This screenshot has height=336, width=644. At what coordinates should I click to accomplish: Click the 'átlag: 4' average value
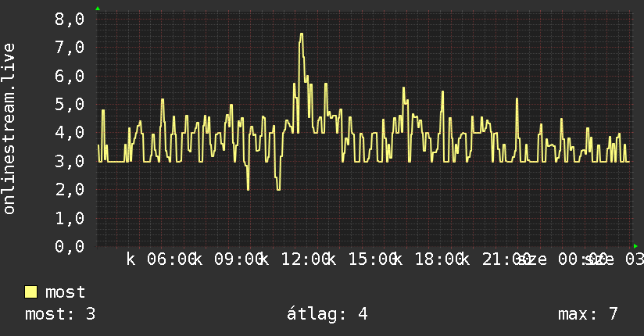click(x=327, y=314)
